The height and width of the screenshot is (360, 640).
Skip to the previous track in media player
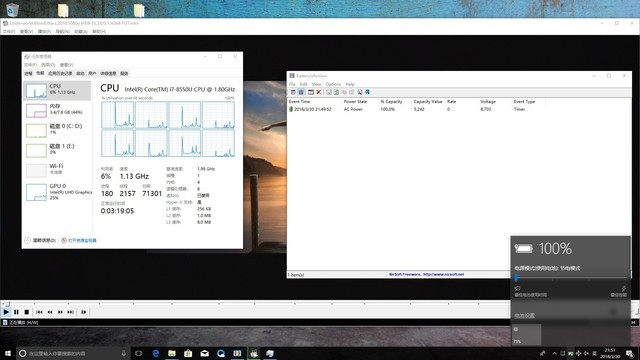(39, 312)
